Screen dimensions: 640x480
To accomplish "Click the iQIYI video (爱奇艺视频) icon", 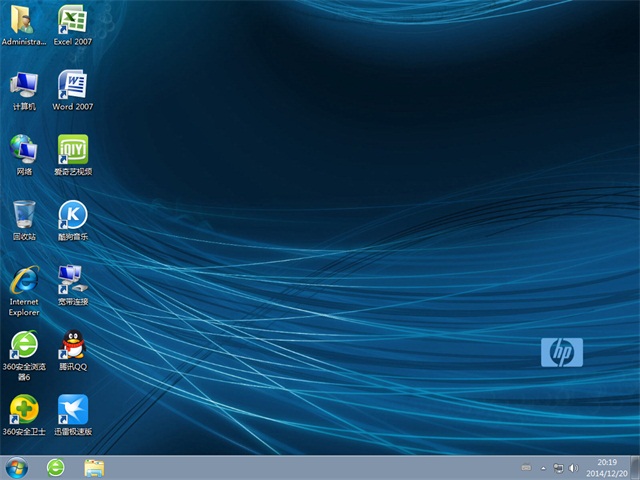I will pos(72,149).
